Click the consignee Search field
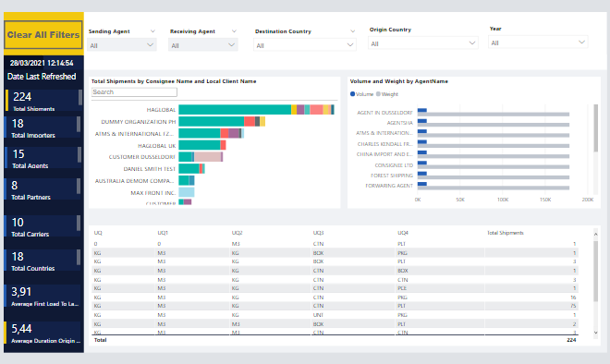The width and height of the screenshot is (610, 364). tap(134, 92)
